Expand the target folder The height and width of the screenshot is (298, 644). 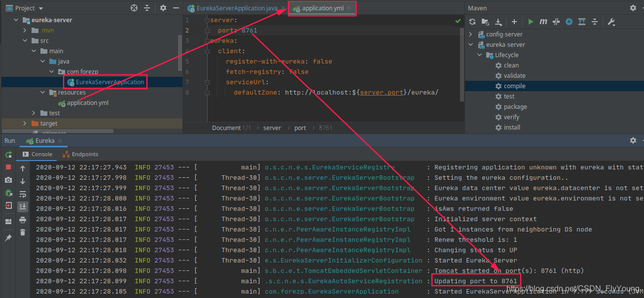(x=25, y=124)
